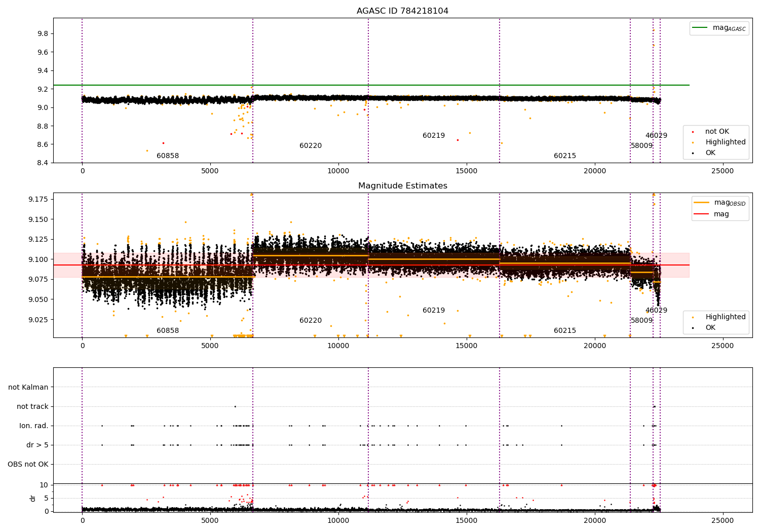Click the 25000 x-axis tick under the AGASC plot

723,171
